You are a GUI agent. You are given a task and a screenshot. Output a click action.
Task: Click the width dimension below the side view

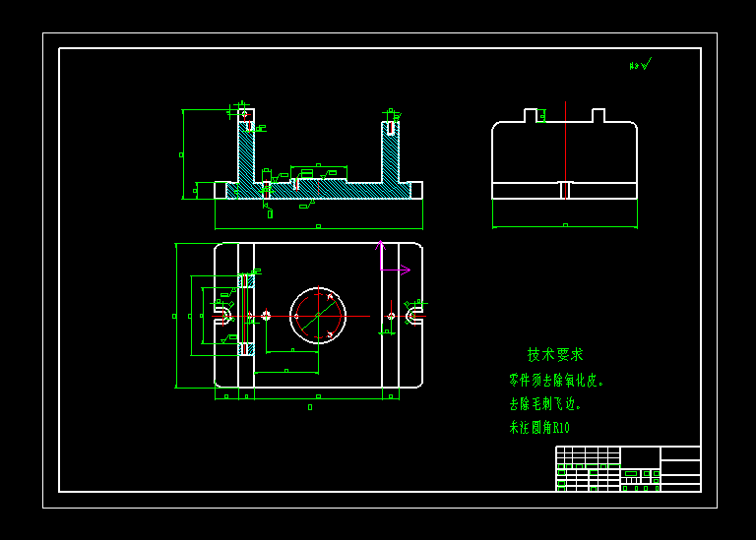tap(565, 225)
